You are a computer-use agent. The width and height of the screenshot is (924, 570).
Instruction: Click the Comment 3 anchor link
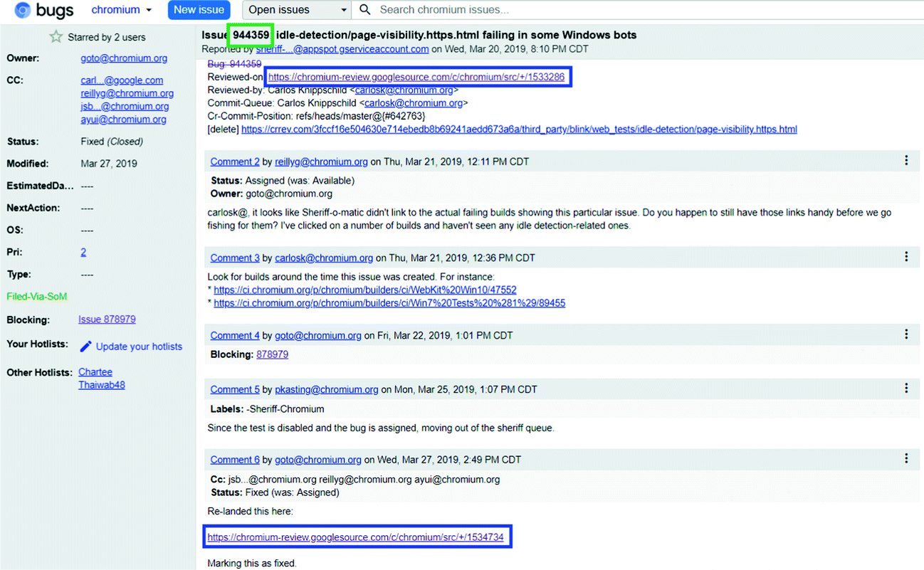click(235, 258)
